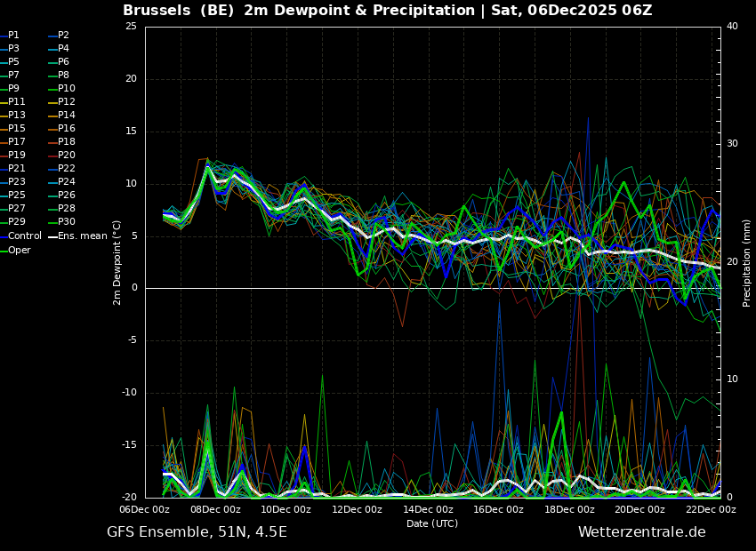Select the Ens. mean legend entry
This screenshot has height=551, width=756.
click(x=82, y=236)
